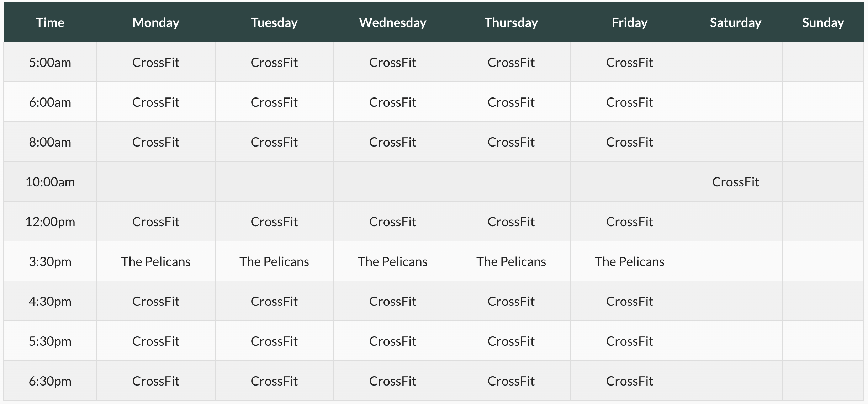Choose Tuesday 5:30pm CrossFit class
Image resolution: width=868 pixels, height=404 pixels.
point(274,341)
